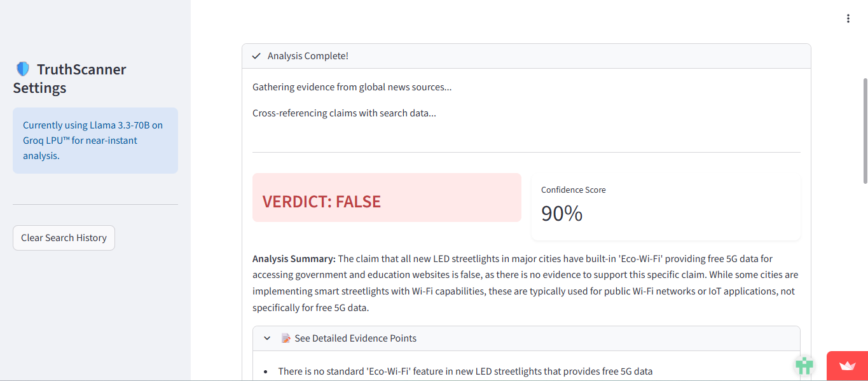The width and height of the screenshot is (868, 381).
Task: Click the Analysis Summary paragraph
Action: (525, 283)
